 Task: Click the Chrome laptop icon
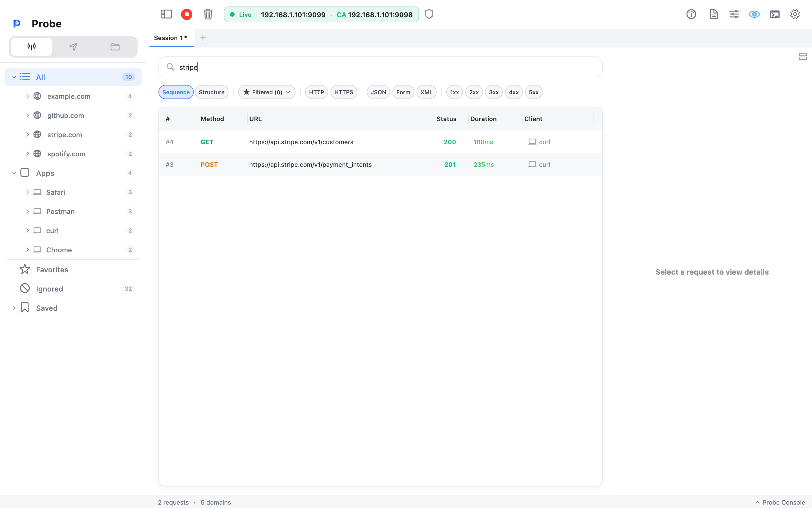[37, 250]
